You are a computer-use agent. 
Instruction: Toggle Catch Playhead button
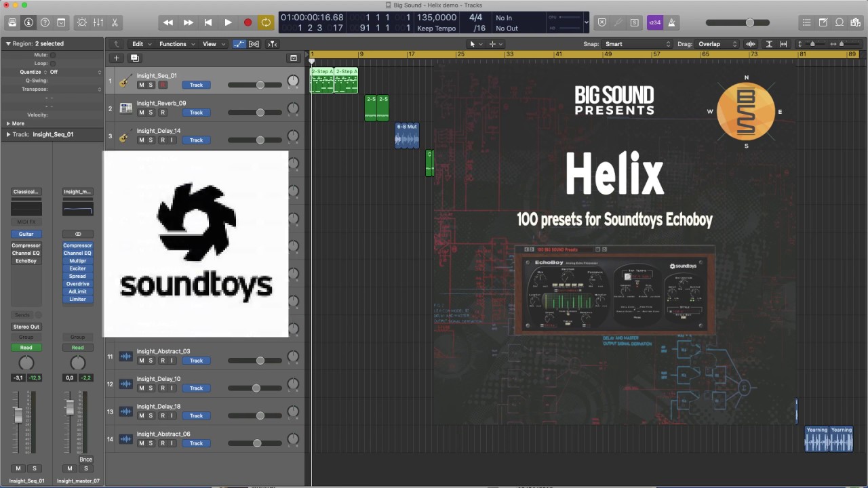(x=272, y=44)
